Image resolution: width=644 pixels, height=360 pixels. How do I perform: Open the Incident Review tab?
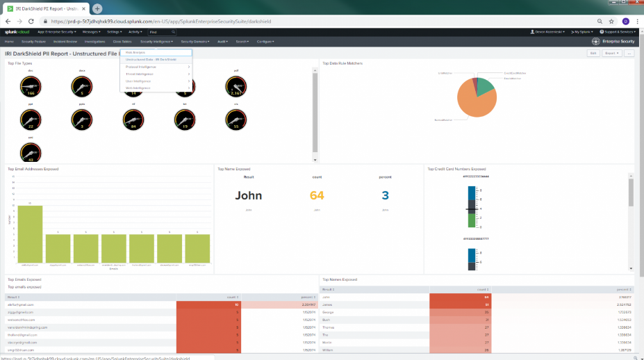tap(65, 42)
